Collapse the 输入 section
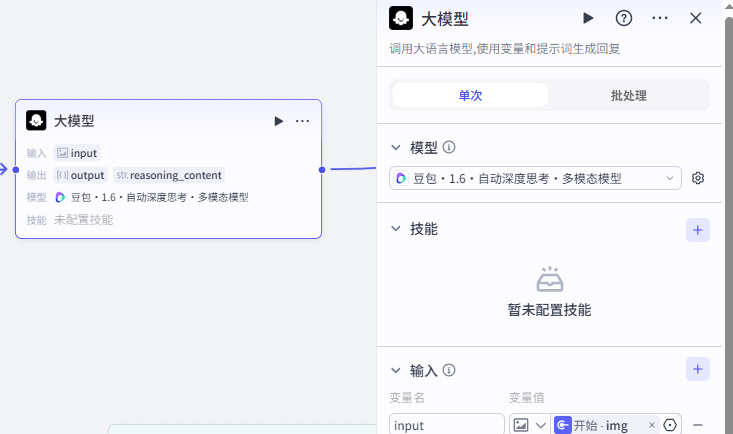This screenshot has width=733, height=434. click(x=396, y=371)
